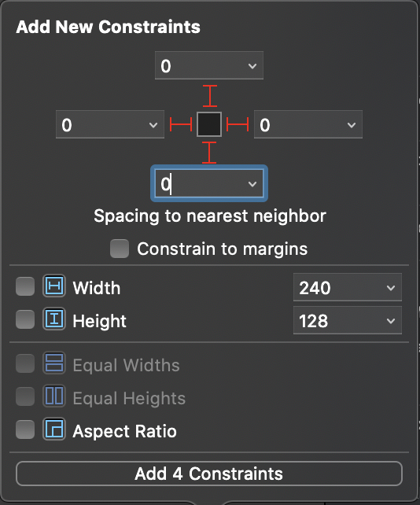Tick the Aspect Ratio checkbox
The height and width of the screenshot is (505, 420).
click(25, 429)
